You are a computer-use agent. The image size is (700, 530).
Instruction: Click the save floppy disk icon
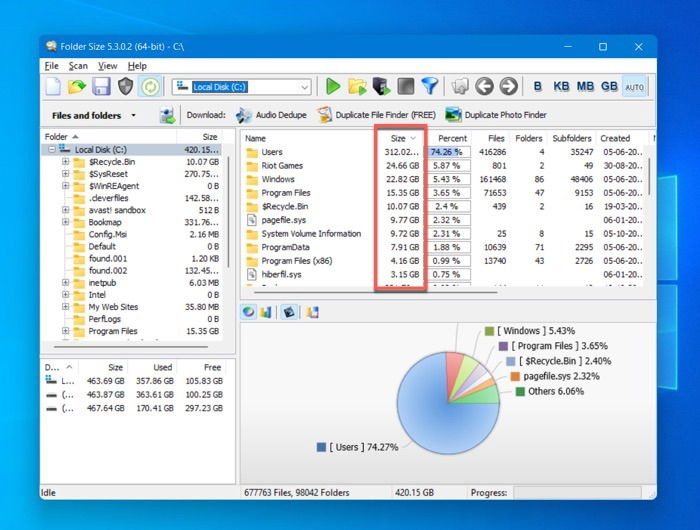tap(101, 87)
